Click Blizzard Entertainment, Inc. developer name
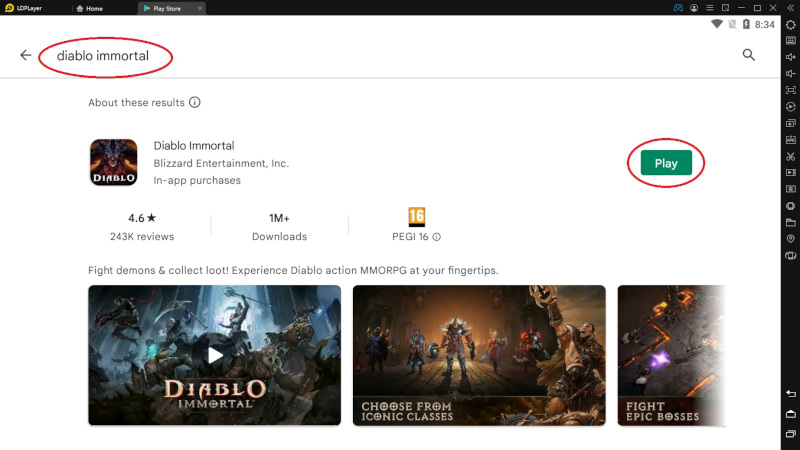The height and width of the screenshot is (450, 800). click(221, 163)
